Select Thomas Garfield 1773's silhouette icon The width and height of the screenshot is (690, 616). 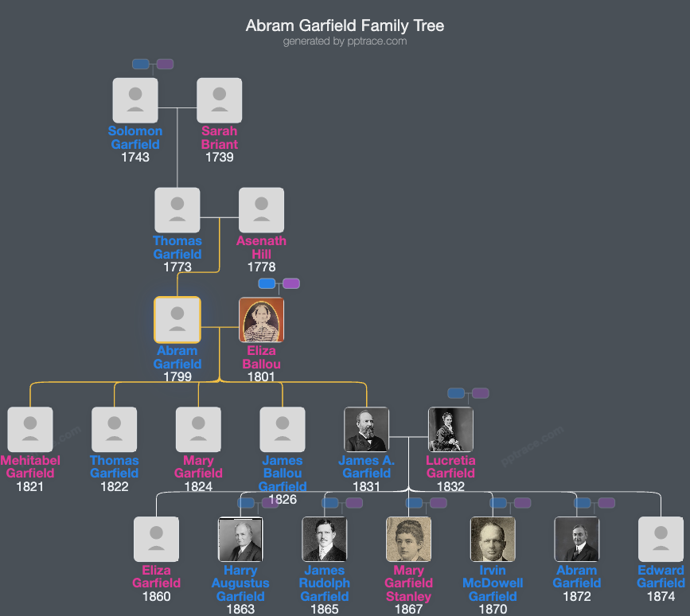[x=177, y=209]
